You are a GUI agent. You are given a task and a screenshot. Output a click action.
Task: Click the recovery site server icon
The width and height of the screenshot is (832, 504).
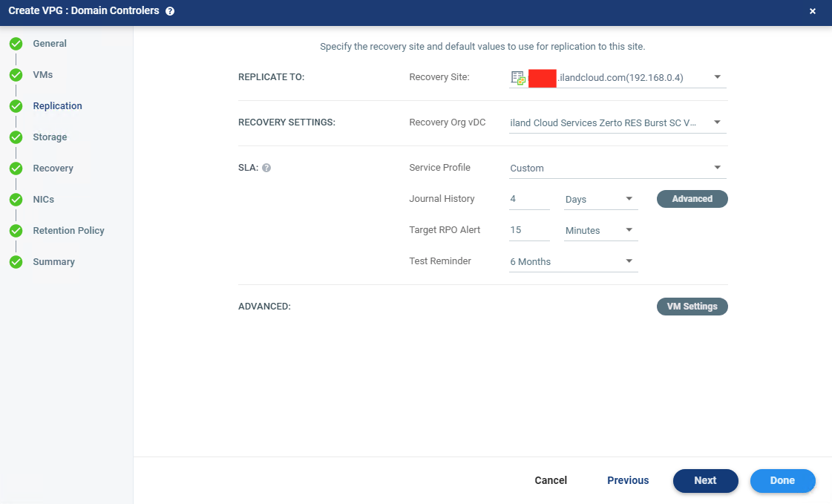518,78
